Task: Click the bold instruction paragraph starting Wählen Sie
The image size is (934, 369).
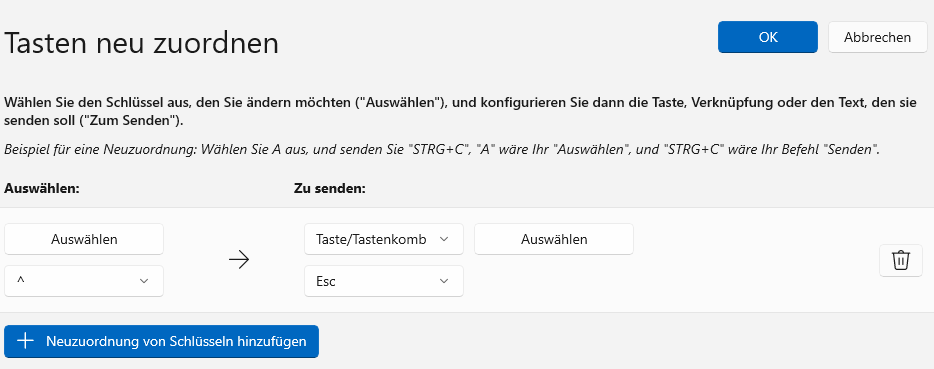Action: click(x=460, y=111)
